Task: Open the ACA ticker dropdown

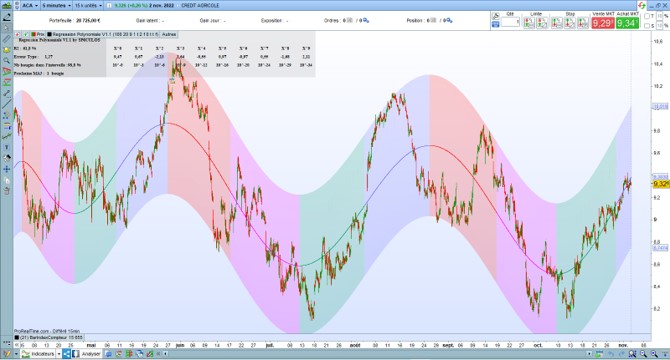Action: (29, 6)
